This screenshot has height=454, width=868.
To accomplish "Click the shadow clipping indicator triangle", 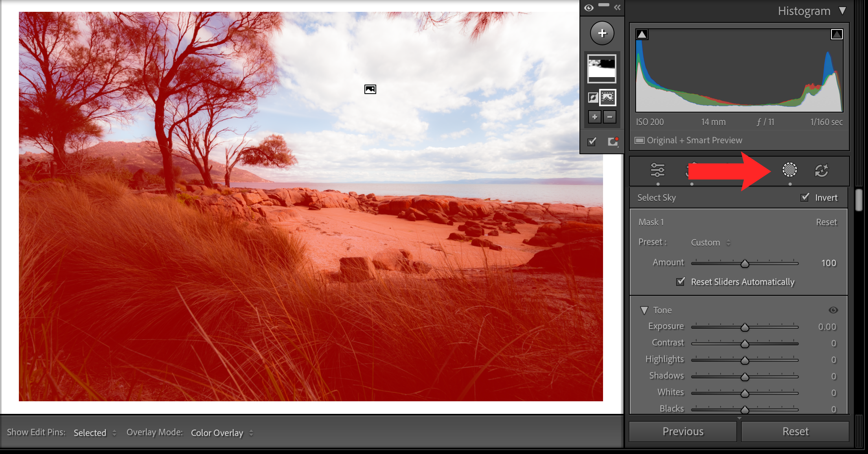I will tap(642, 35).
